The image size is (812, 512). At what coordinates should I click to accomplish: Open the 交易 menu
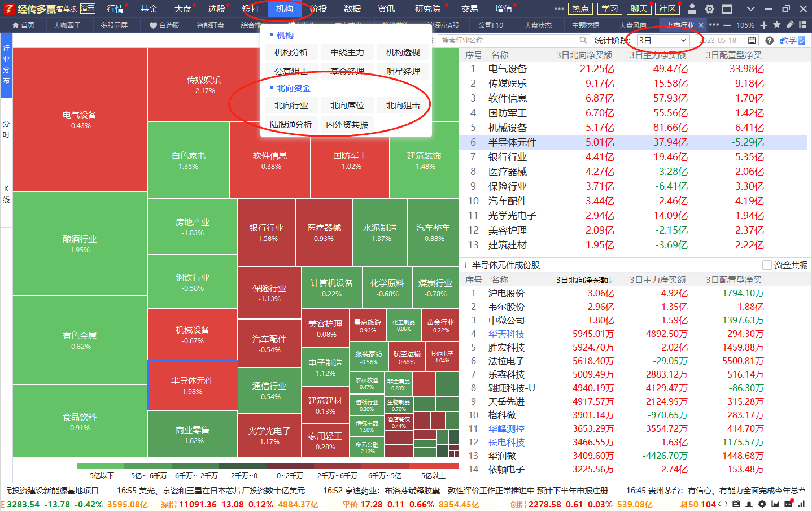[470, 9]
